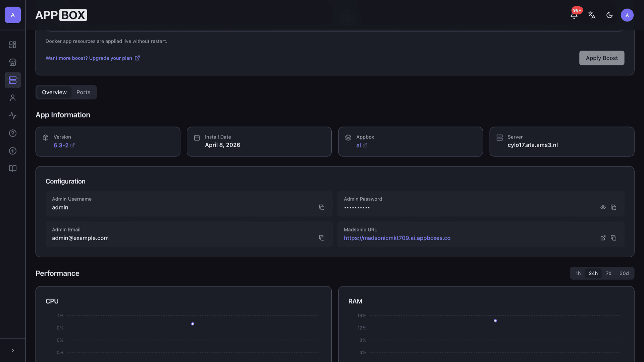Copy the Admin Password
Screen dimensions: 644x362
pyautogui.click(x=613, y=207)
